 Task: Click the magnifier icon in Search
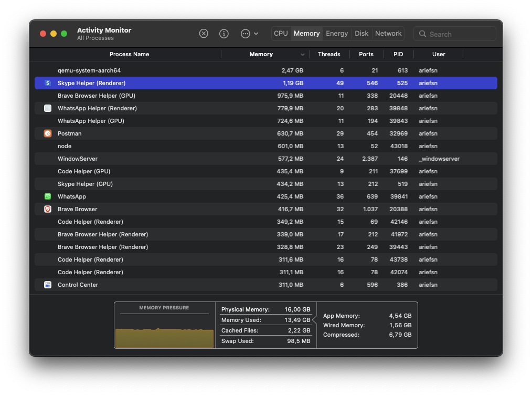pyautogui.click(x=422, y=34)
